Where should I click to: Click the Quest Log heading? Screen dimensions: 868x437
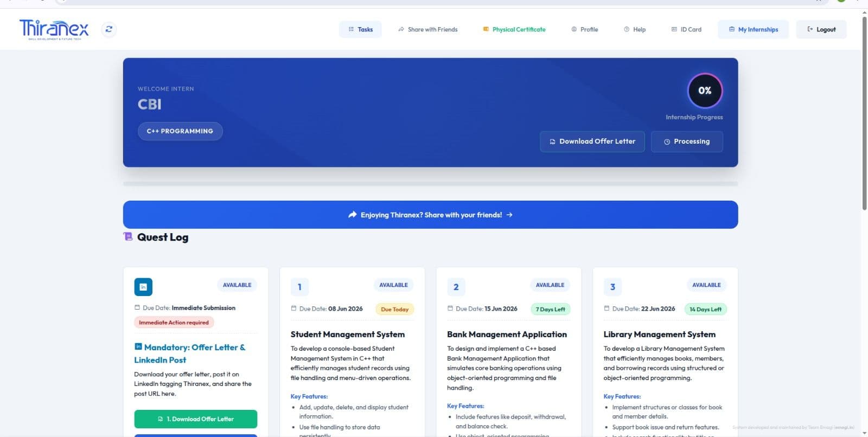tap(163, 237)
